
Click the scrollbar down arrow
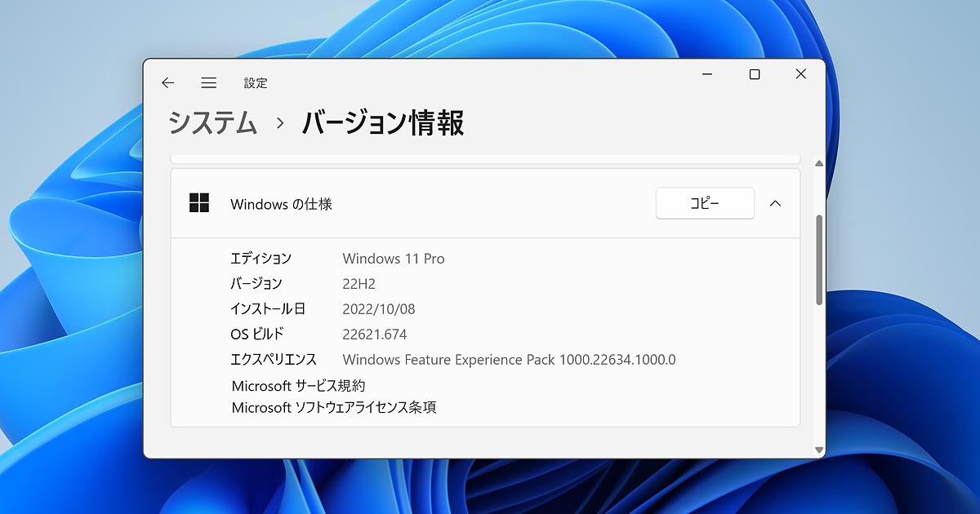tap(819, 450)
